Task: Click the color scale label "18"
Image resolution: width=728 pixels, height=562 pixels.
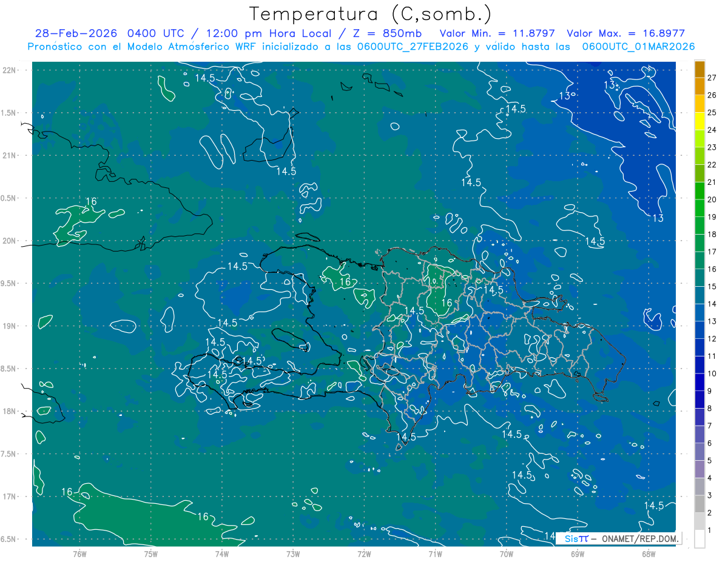Action: click(x=712, y=235)
